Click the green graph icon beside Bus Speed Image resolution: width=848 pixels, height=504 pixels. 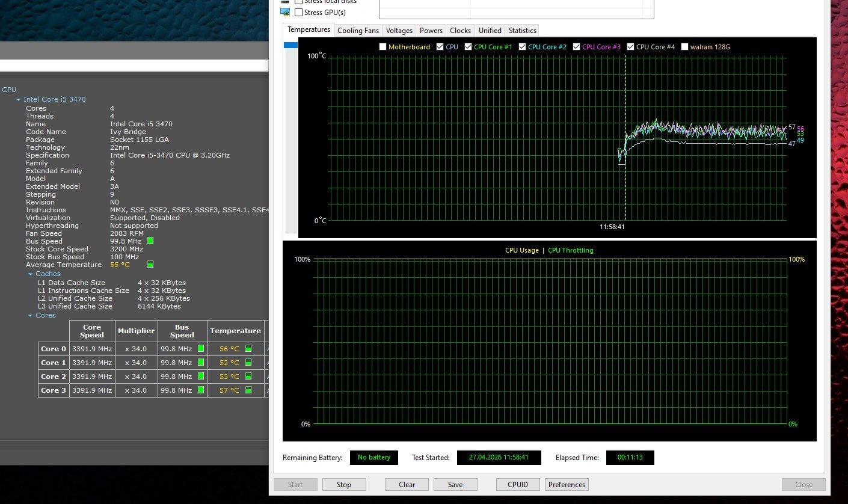coord(150,241)
